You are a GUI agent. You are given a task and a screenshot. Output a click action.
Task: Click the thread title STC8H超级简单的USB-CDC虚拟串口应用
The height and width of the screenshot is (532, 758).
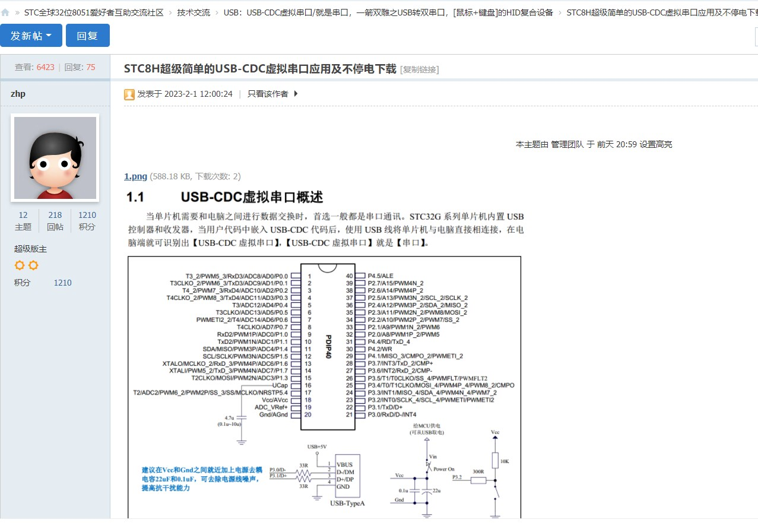[x=260, y=69]
